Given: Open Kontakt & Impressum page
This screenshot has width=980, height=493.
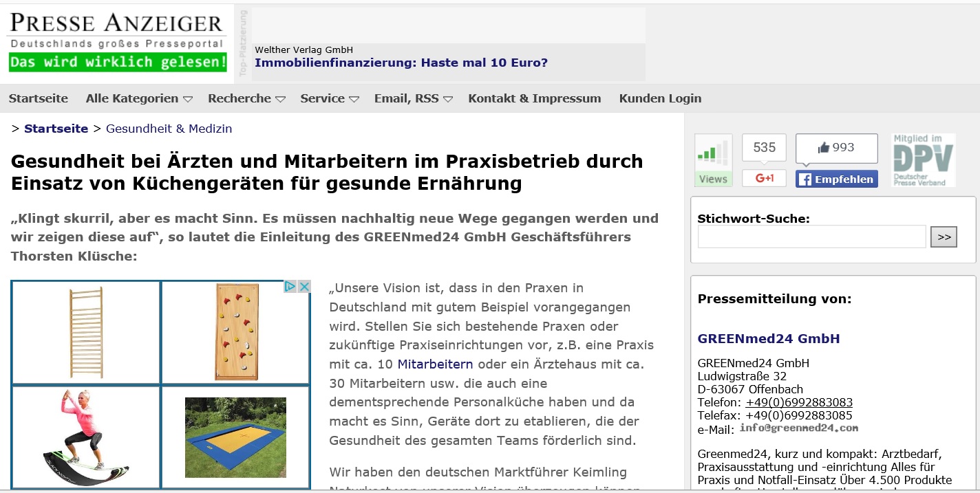Looking at the screenshot, I should [x=535, y=98].
